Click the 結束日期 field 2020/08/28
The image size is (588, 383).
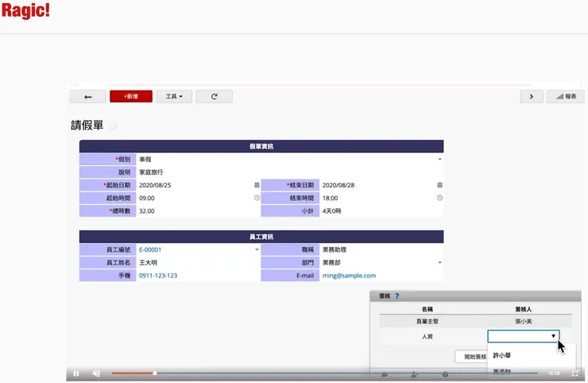tap(381, 185)
